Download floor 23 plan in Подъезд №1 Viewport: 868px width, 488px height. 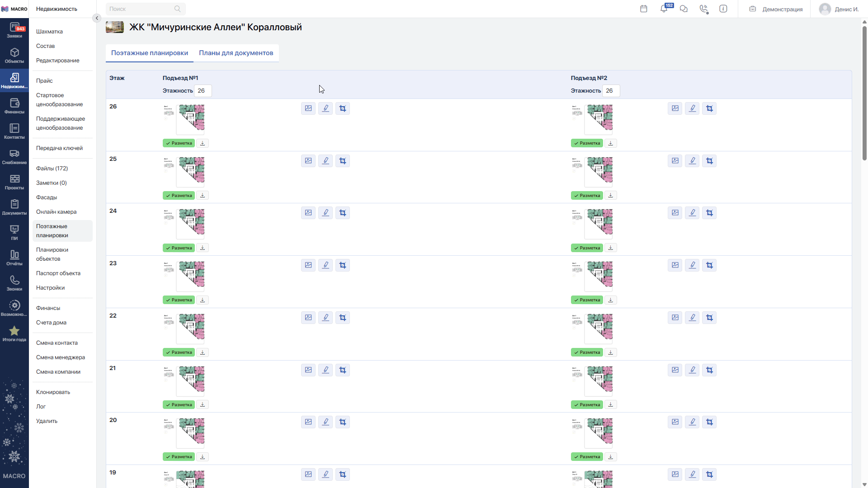click(203, 300)
